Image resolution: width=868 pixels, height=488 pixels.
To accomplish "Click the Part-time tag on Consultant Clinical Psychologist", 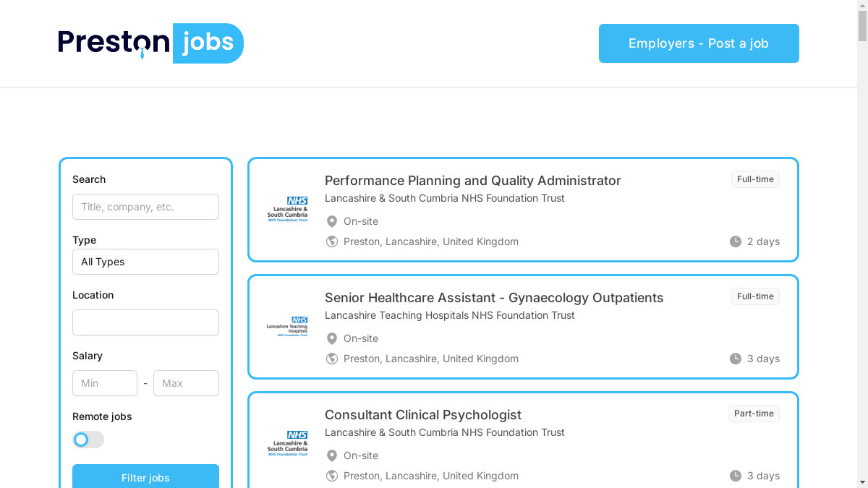I will [754, 414].
